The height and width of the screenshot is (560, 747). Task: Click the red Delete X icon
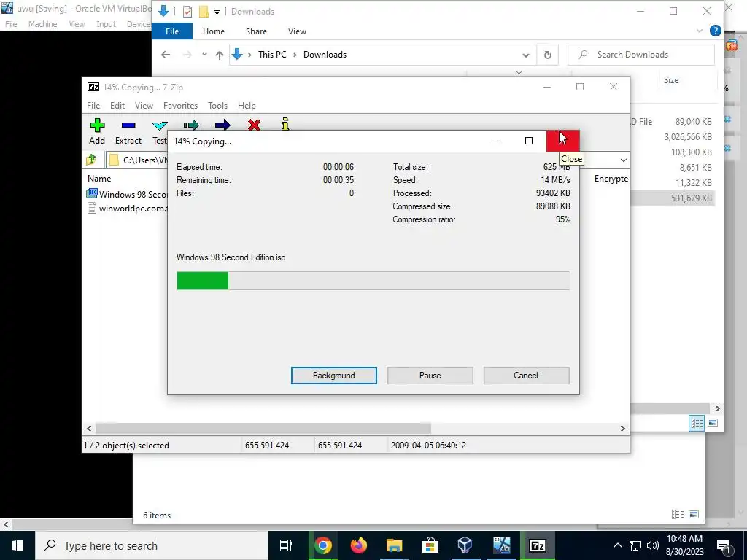coord(254,125)
